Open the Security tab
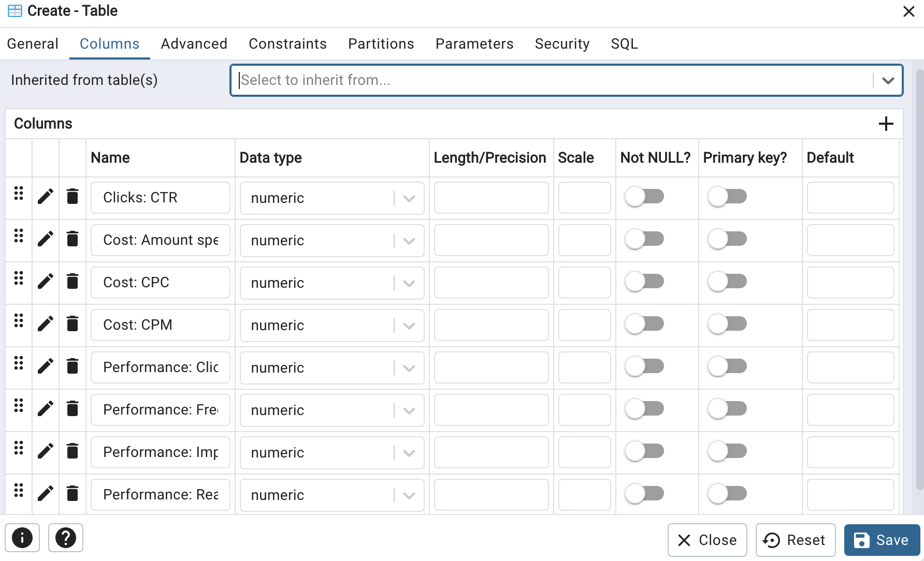Image resolution: width=924 pixels, height=561 pixels. click(x=562, y=44)
